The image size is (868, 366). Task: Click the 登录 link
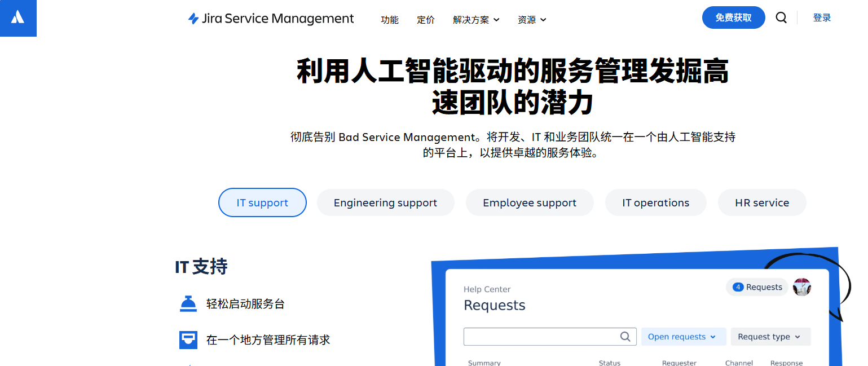(x=822, y=17)
